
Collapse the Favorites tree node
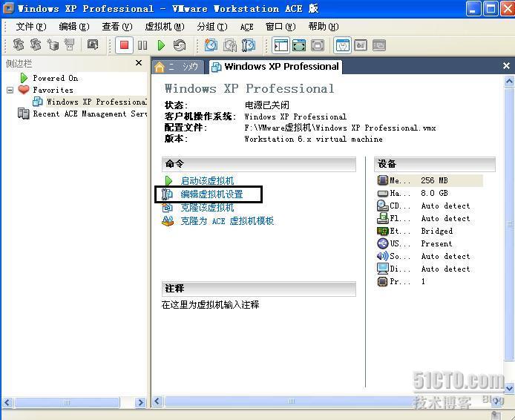[x=10, y=90]
